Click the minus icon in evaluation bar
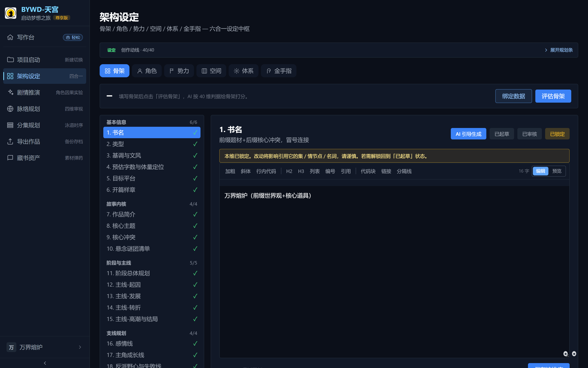This screenshot has height=368, width=588. (x=109, y=96)
